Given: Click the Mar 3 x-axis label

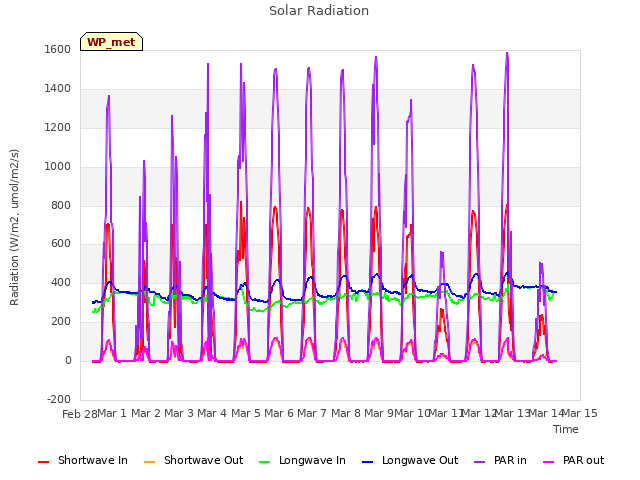Looking at the screenshot, I should pyautogui.click(x=179, y=413).
